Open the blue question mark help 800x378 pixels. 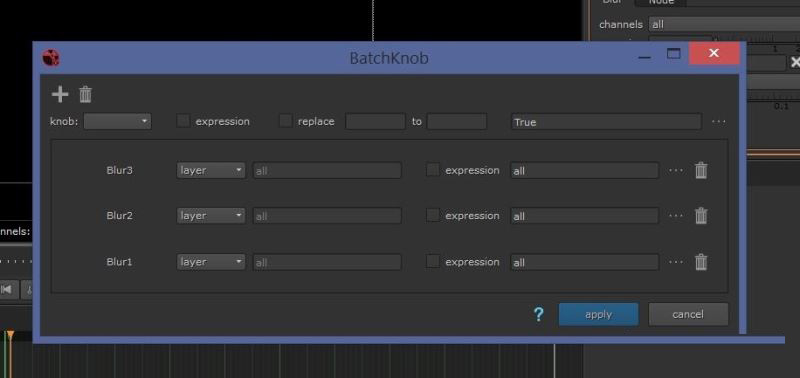point(538,314)
